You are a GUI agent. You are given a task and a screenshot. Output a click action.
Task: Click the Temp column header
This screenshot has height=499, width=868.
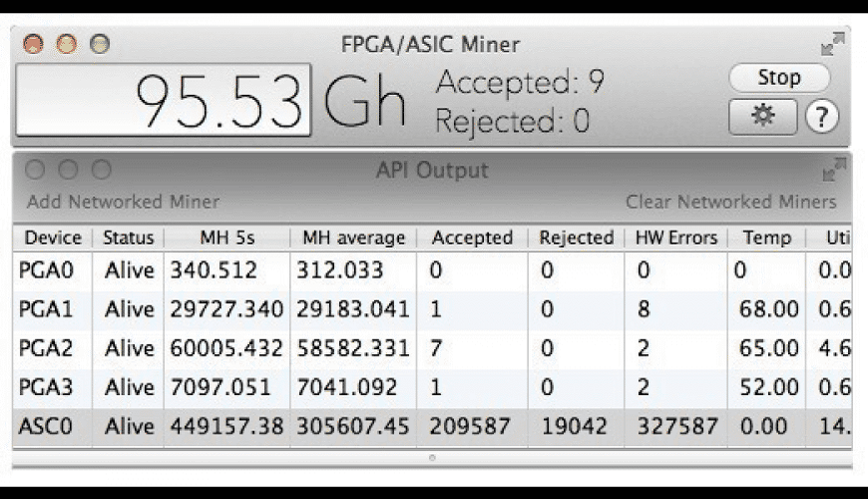tap(766, 238)
